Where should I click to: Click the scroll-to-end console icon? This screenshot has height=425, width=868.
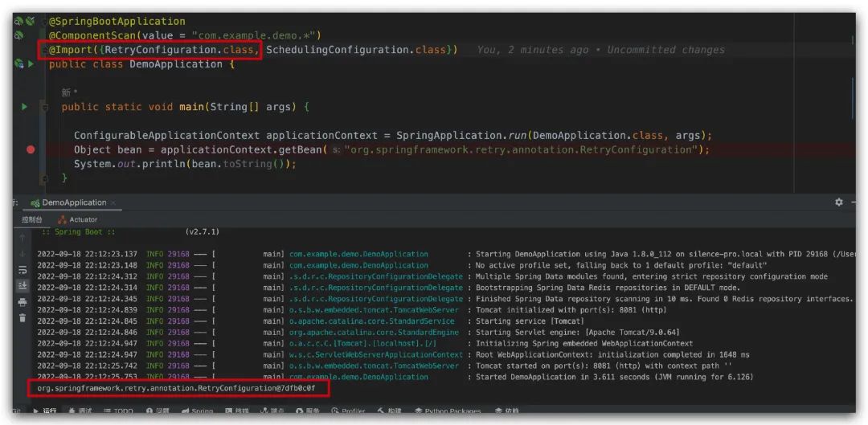(23, 285)
